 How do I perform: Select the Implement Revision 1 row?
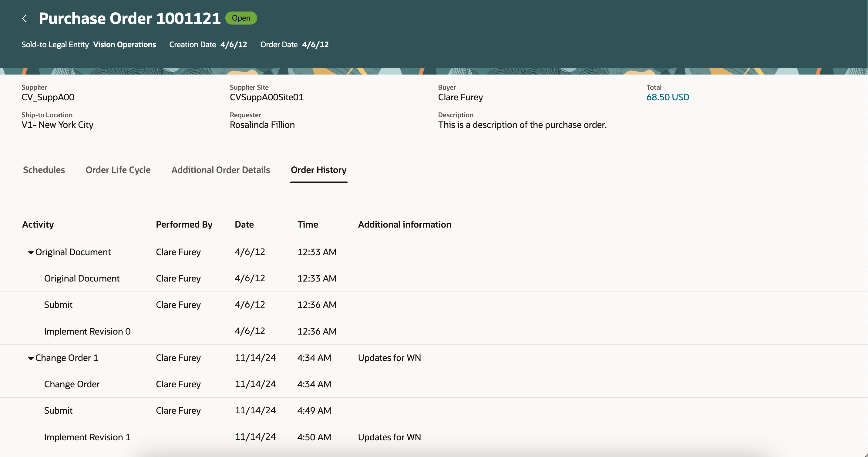pyautogui.click(x=87, y=437)
